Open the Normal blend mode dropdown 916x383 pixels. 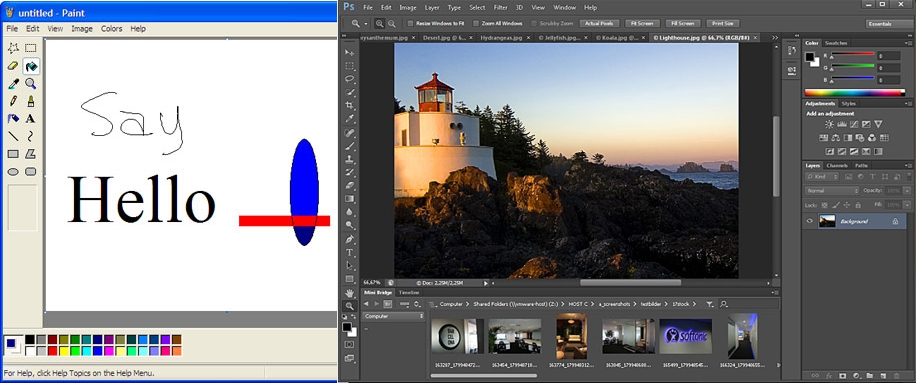click(x=832, y=191)
